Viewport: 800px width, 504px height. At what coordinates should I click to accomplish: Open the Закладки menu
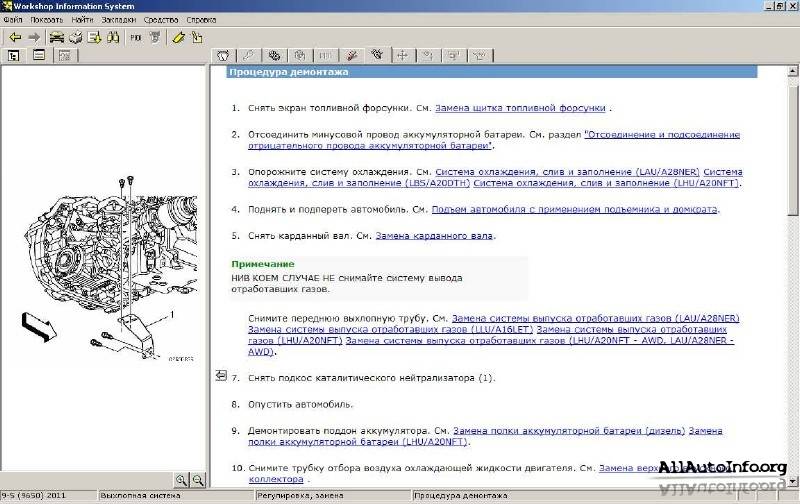click(119, 20)
